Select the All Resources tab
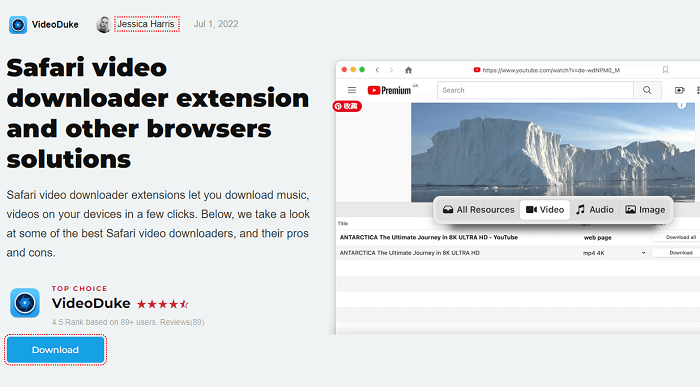The height and width of the screenshot is (387, 700). pos(479,210)
